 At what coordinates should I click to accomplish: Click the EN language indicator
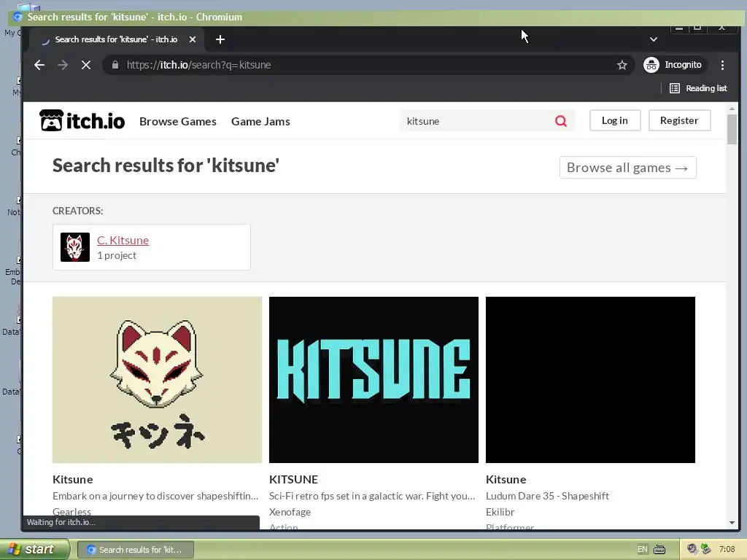642,550
